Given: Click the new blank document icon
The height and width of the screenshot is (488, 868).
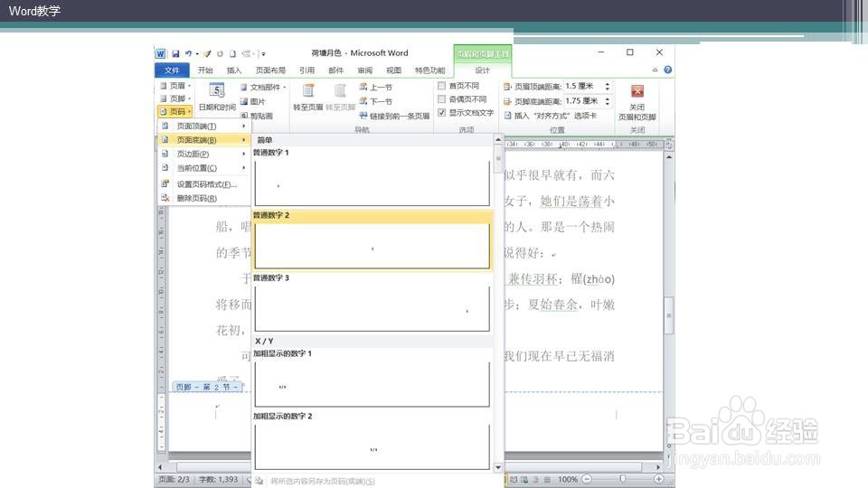Looking at the screenshot, I should 232,53.
